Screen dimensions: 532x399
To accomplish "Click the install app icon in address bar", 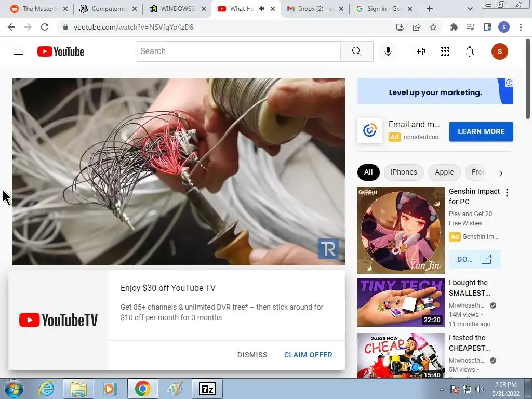I will [400, 27].
